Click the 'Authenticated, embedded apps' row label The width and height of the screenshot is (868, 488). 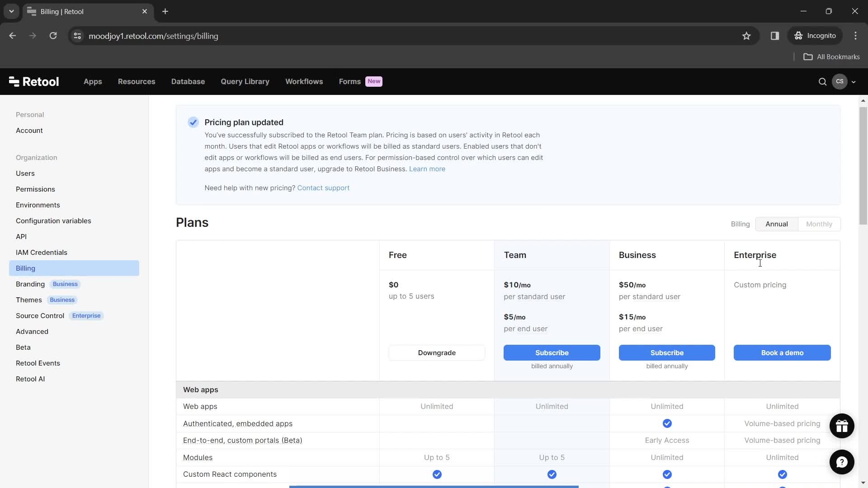pos(238,424)
